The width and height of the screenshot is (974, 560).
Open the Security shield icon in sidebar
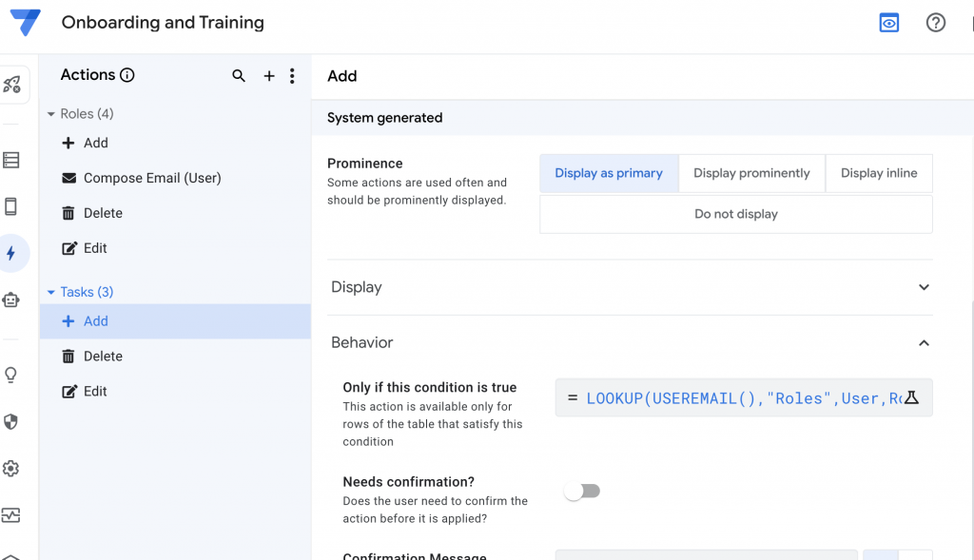[x=11, y=422]
